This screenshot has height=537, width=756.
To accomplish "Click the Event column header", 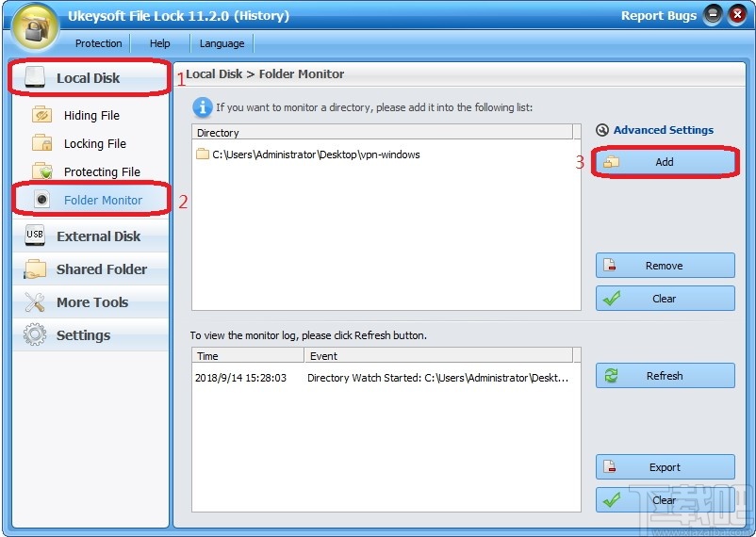I will pyautogui.click(x=438, y=356).
